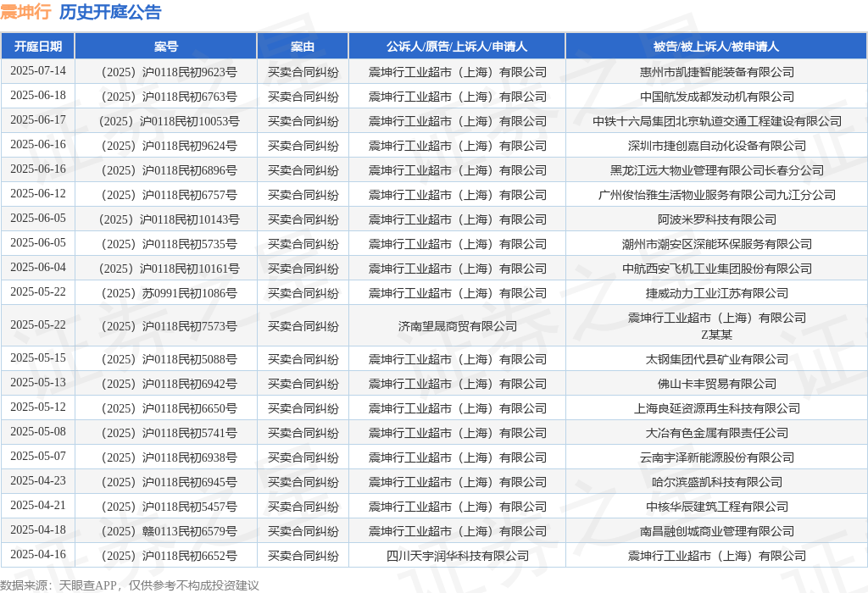Click defendant 南昌融创城商业管理有限公司

click(x=717, y=532)
